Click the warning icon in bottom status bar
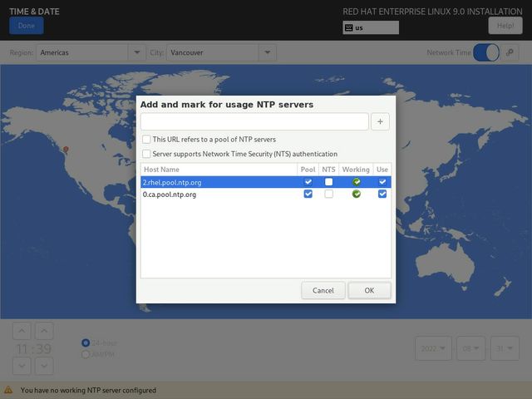This screenshot has width=532, height=399. point(8,390)
